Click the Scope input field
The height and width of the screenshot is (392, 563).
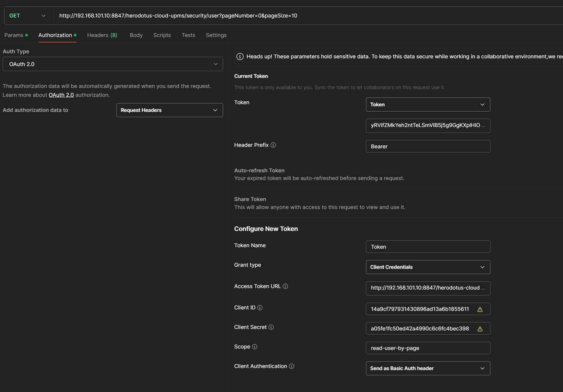point(428,348)
